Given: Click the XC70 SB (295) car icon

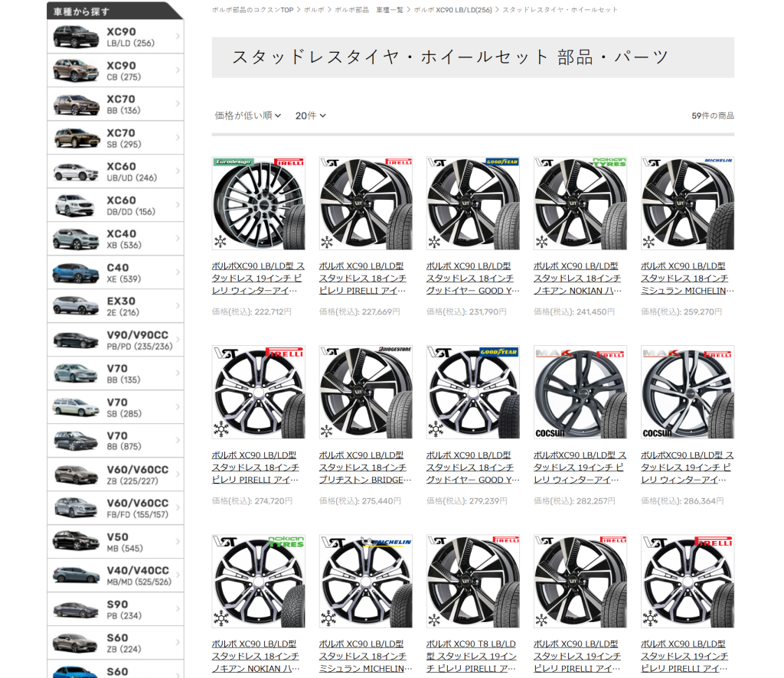Looking at the screenshot, I should [x=76, y=139].
